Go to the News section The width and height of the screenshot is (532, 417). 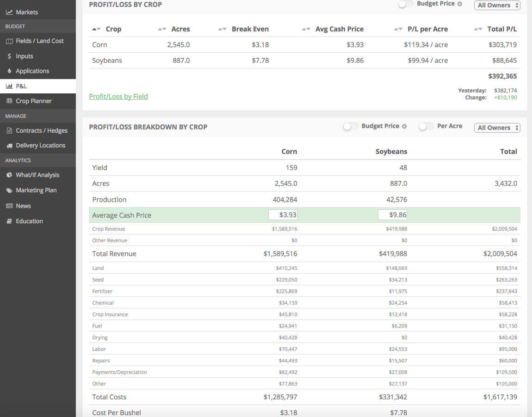point(23,206)
